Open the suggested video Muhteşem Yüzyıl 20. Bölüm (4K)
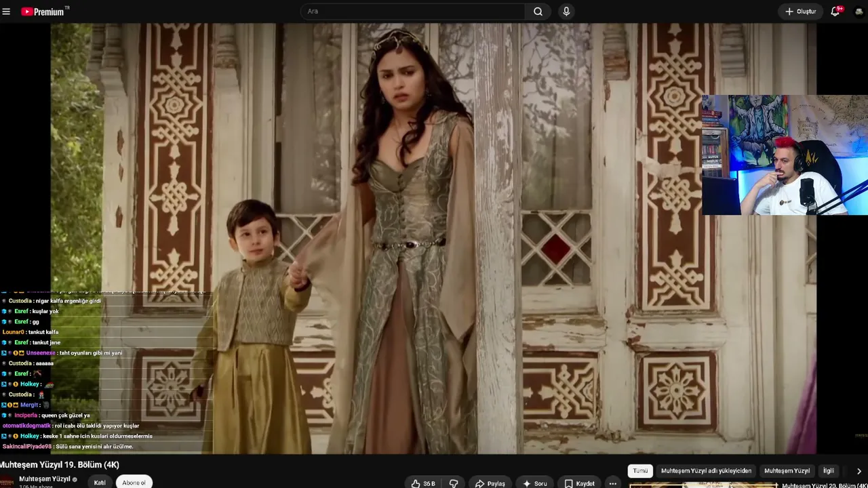Image resolution: width=868 pixels, height=488 pixels. (825, 485)
